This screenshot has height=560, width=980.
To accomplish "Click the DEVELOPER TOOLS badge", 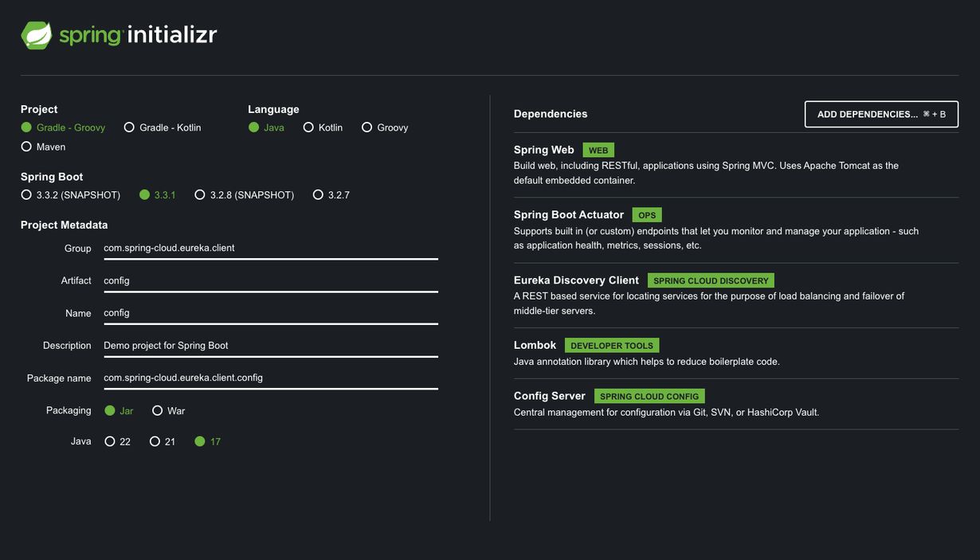I will click(612, 346).
